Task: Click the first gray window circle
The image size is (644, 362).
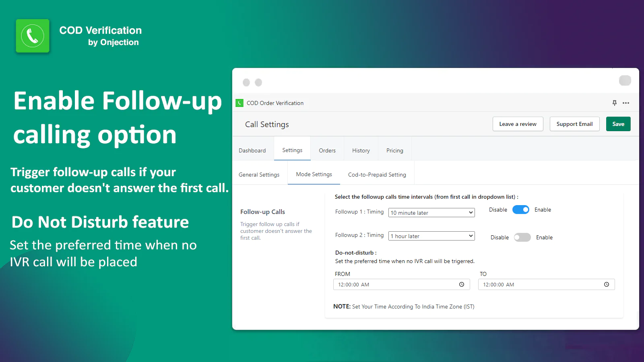Action: click(x=246, y=82)
